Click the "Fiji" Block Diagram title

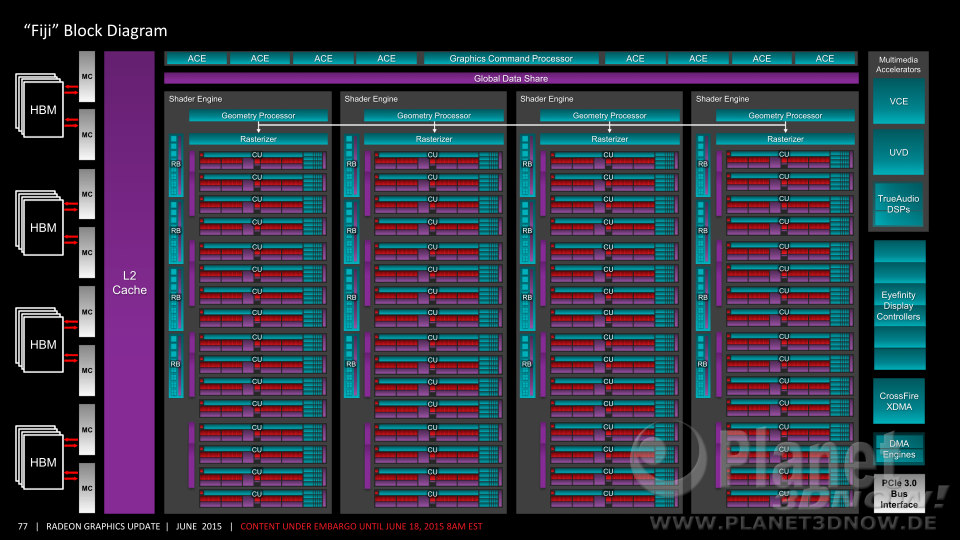[x=96, y=31]
